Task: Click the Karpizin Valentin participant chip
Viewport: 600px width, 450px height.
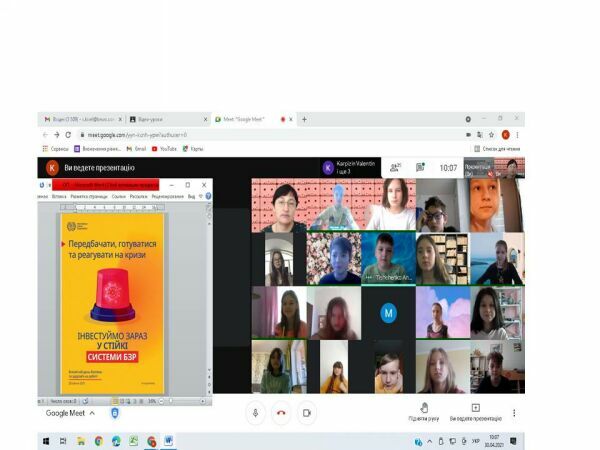Action: [x=350, y=168]
